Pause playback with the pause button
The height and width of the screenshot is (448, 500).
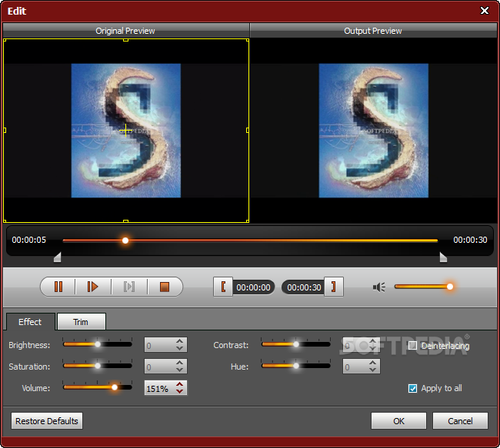click(58, 287)
